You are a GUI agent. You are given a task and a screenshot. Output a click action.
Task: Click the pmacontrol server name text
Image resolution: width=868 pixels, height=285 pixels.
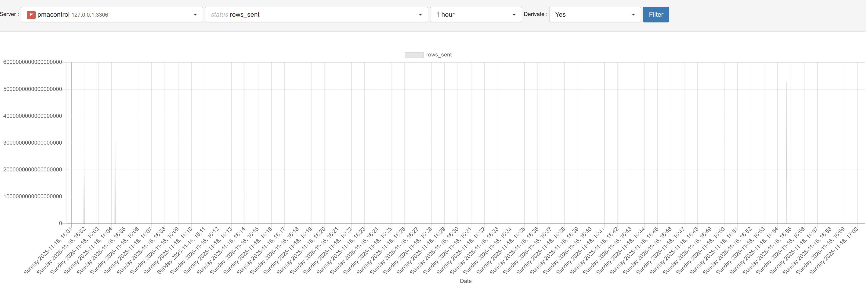click(53, 15)
